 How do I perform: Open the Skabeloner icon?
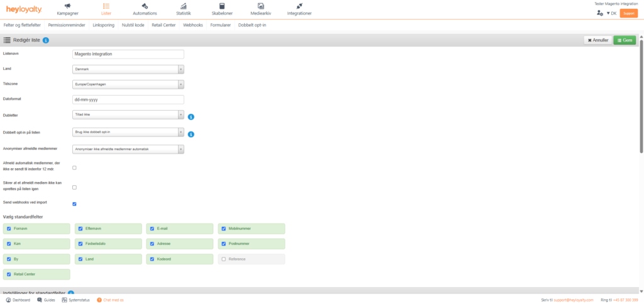222,6
